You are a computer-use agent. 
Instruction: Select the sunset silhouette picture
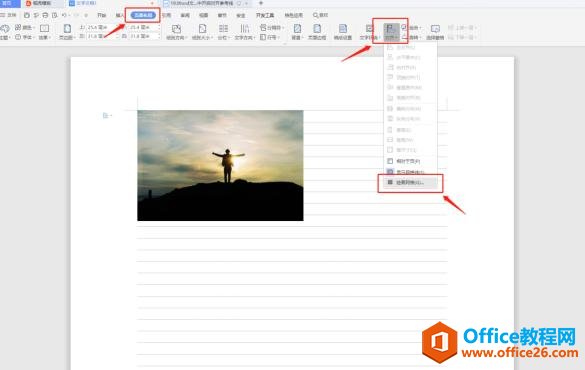[220, 165]
